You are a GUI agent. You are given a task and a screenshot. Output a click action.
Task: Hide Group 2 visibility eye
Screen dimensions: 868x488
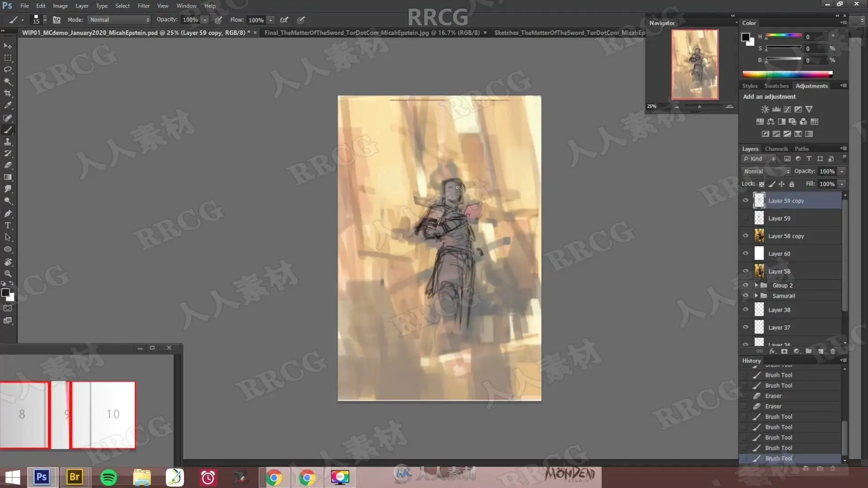click(745, 285)
